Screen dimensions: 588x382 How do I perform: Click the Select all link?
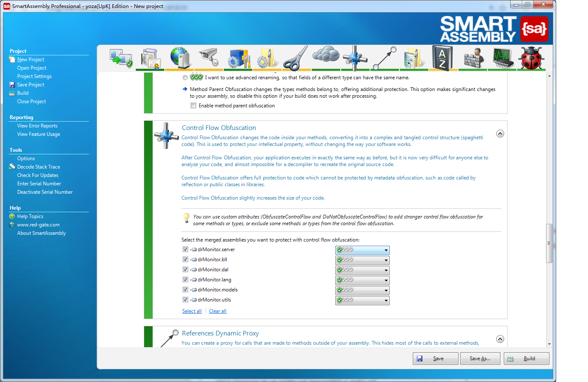point(192,311)
